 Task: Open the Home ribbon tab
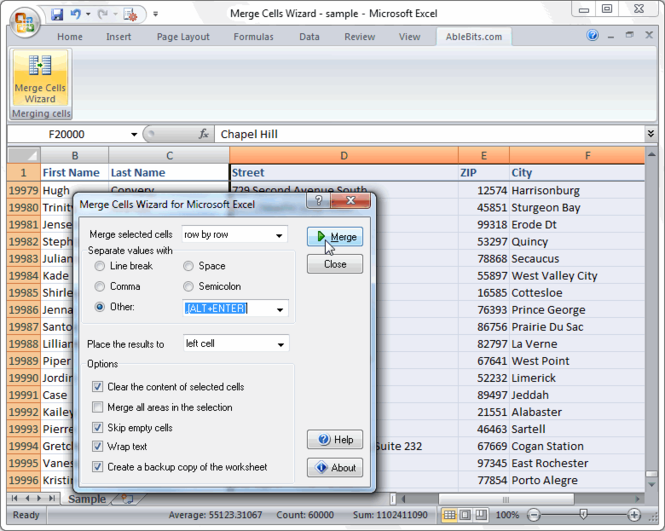pyautogui.click(x=70, y=37)
